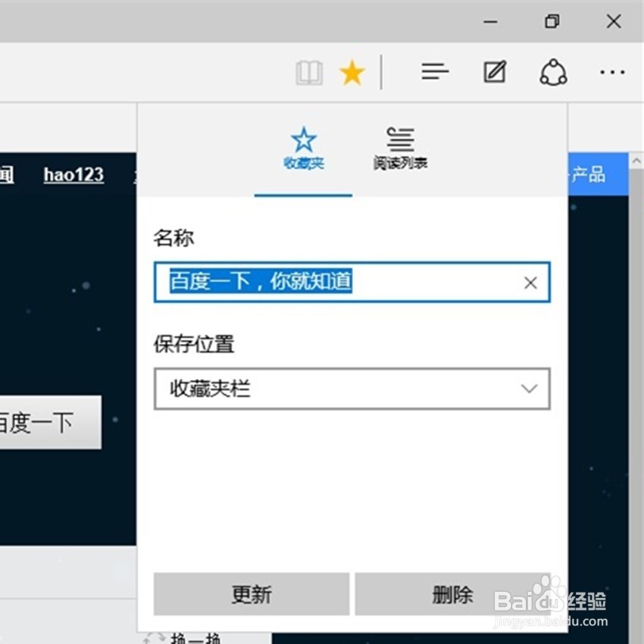Close the browser window
644x644 pixels.
coord(614,21)
